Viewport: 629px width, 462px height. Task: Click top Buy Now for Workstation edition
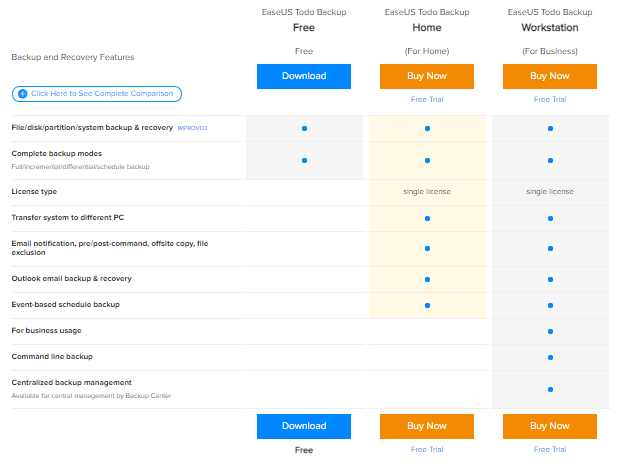pos(550,76)
